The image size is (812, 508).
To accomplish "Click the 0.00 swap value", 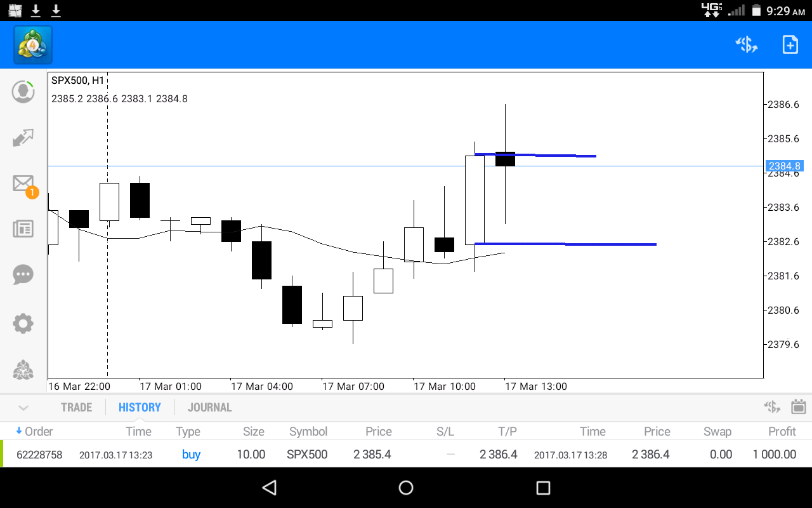I will point(721,455).
